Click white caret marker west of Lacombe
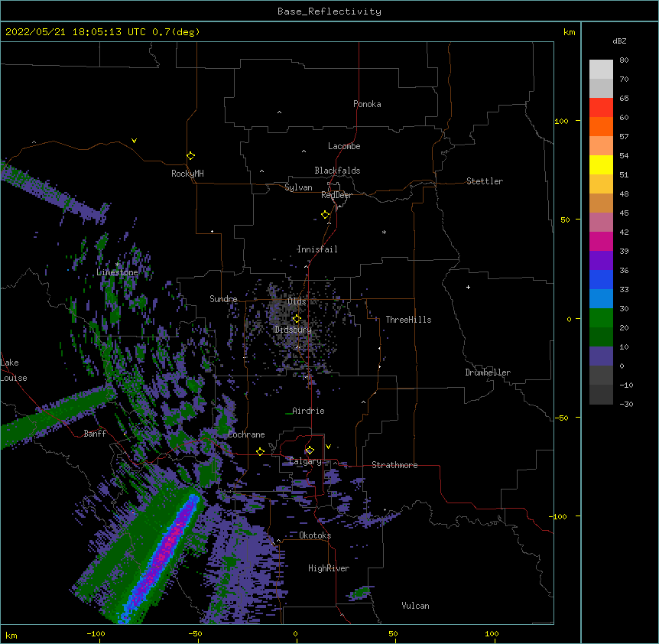This screenshot has width=659, height=644. 304,151
